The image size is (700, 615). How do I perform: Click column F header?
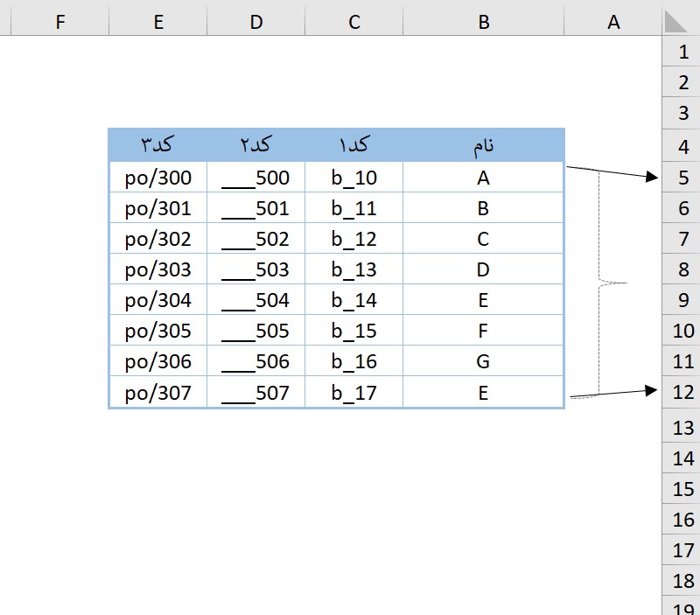pyautogui.click(x=60, y=22)
